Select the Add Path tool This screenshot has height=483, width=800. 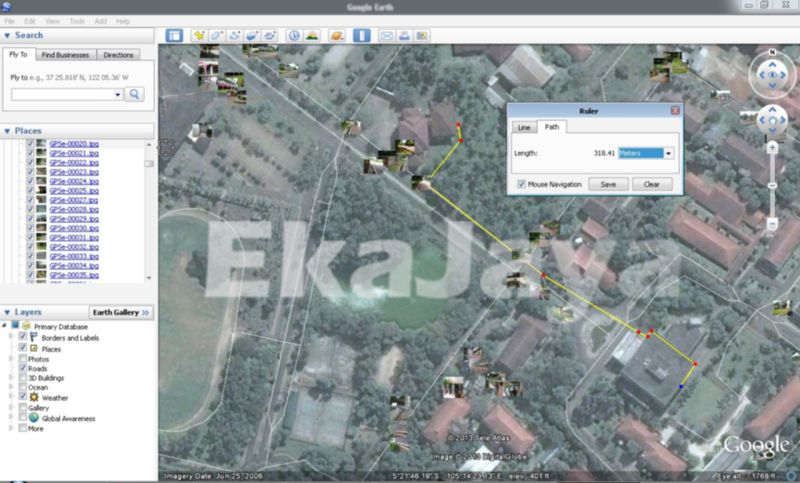tap(235, 35)
